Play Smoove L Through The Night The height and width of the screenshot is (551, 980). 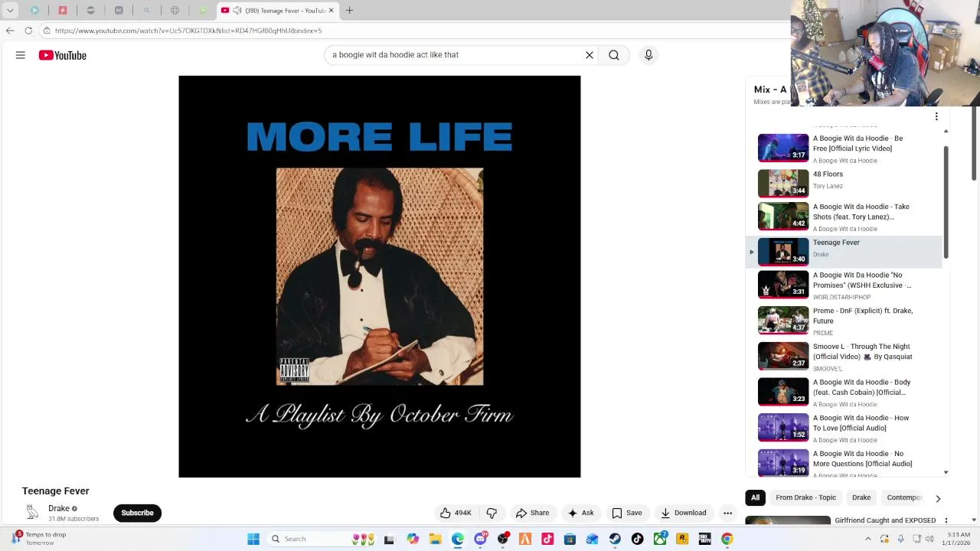(844, 356)
